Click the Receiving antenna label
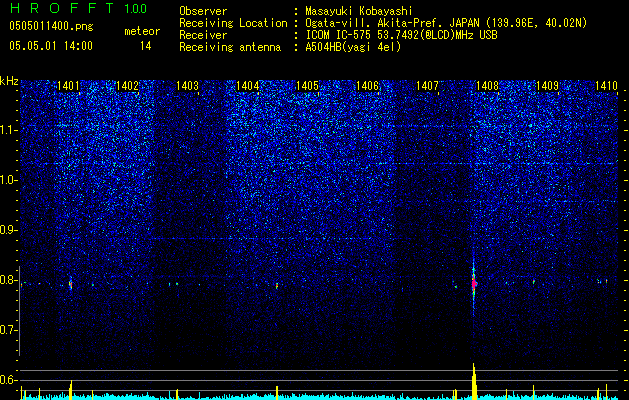Screen dimensions: 629x400 coord(230,47)
